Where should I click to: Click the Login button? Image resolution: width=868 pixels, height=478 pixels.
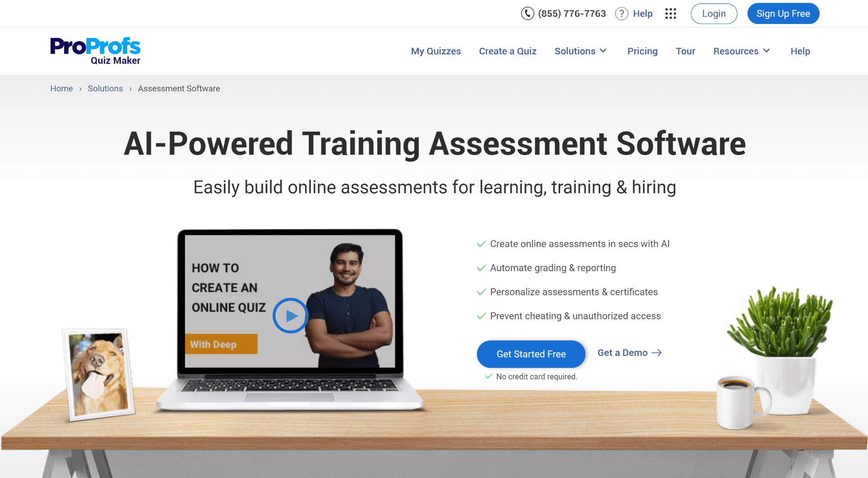713,14
